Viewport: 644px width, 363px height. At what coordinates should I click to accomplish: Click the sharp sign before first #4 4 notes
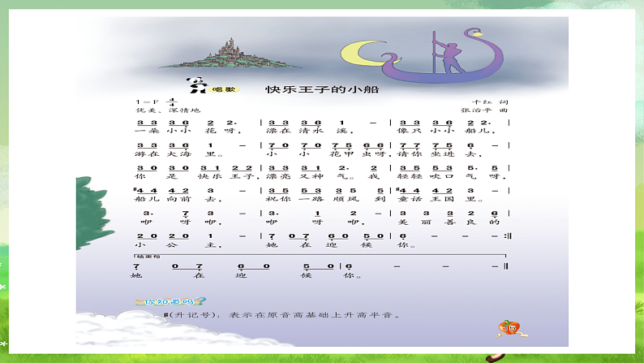pyautogui.click(x=135, y=189)
